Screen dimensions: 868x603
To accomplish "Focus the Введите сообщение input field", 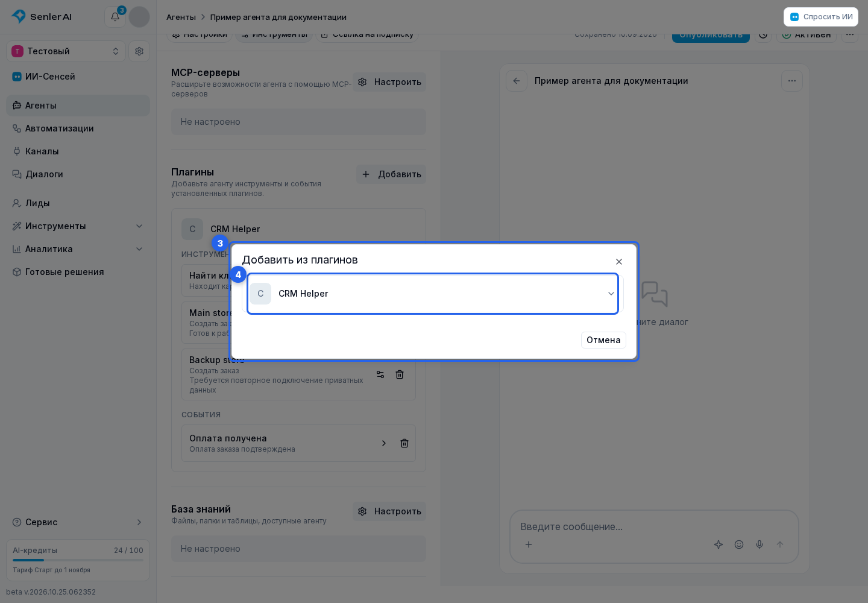I will [x=654, y=526].
